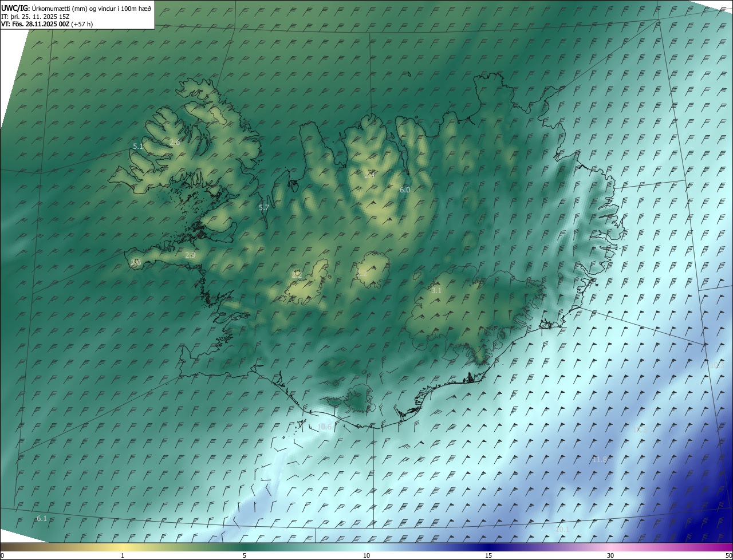Select the 5 tick on the color scale

click(x=245, y=555)
